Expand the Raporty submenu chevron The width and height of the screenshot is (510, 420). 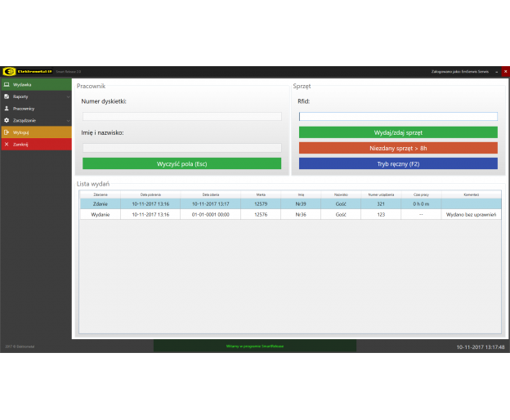(68, 96)
